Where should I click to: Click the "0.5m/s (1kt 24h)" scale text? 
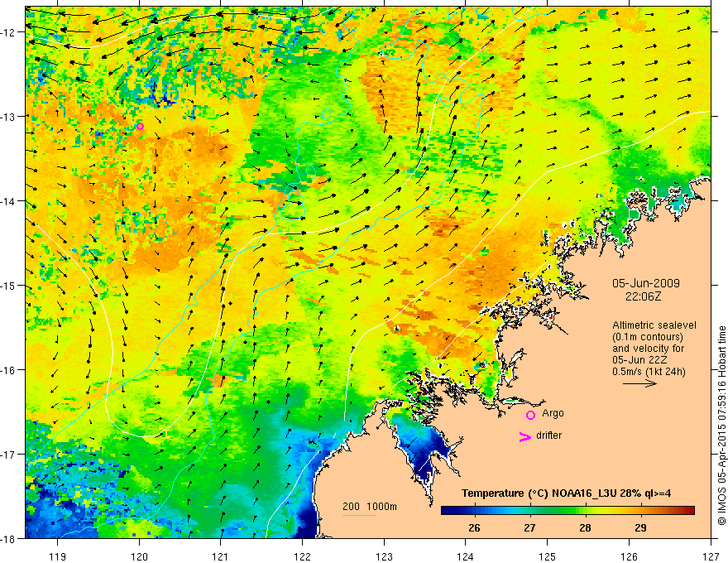[649, 372]
